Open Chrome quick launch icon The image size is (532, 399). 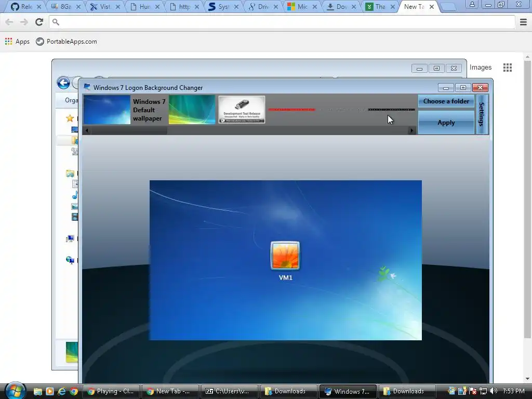click(x=74, y=391)
